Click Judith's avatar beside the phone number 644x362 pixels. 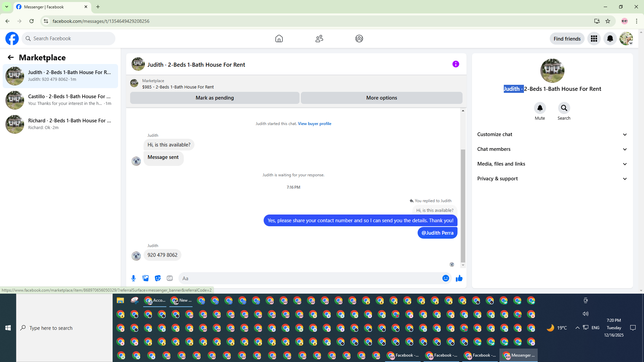(x=136, y=256)
